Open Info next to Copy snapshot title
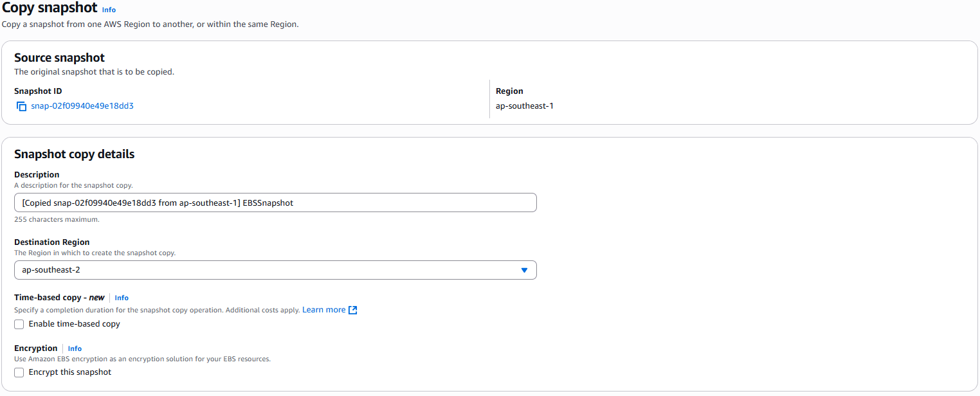 109,10
